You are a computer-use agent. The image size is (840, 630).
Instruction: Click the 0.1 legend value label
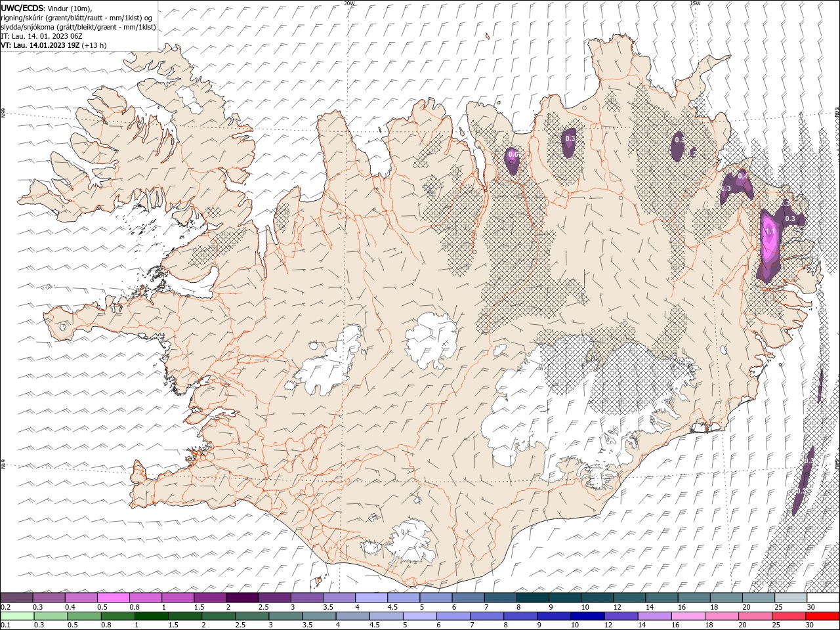pos(6,625)
